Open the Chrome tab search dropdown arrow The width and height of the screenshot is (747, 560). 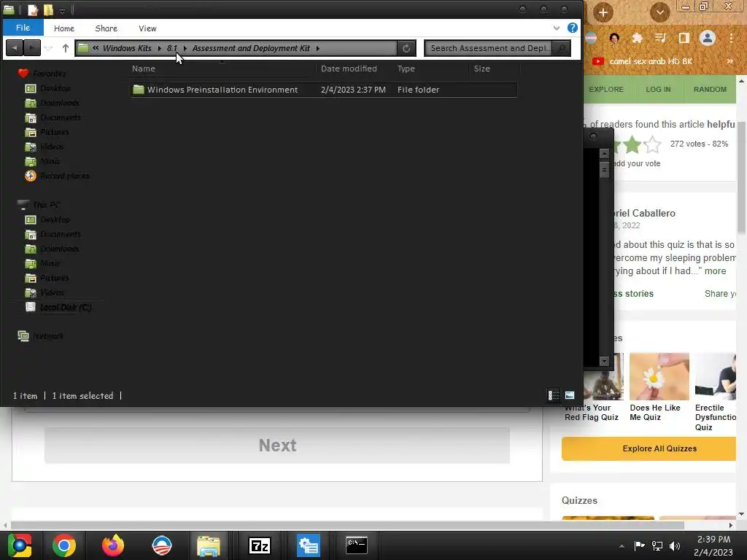(659, 12)
